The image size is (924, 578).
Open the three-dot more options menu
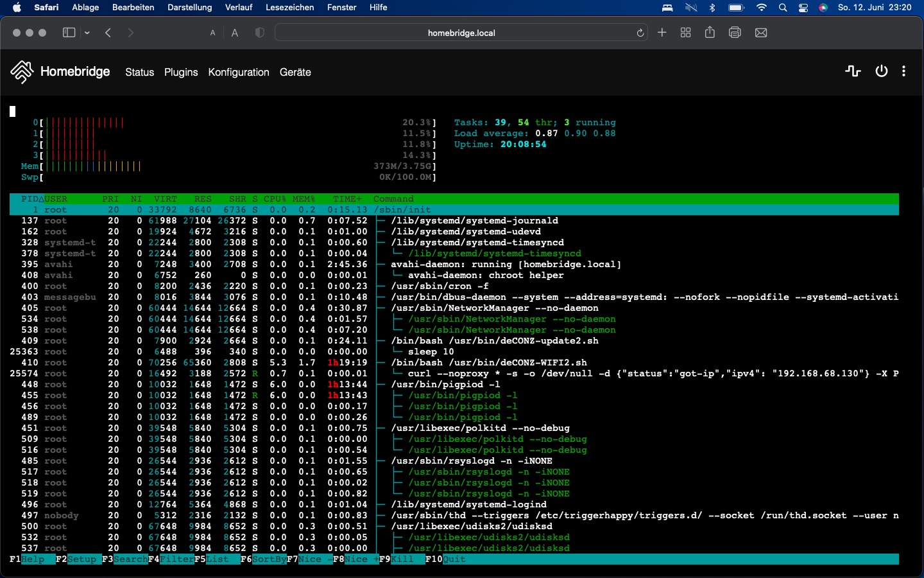coord(903,71)
